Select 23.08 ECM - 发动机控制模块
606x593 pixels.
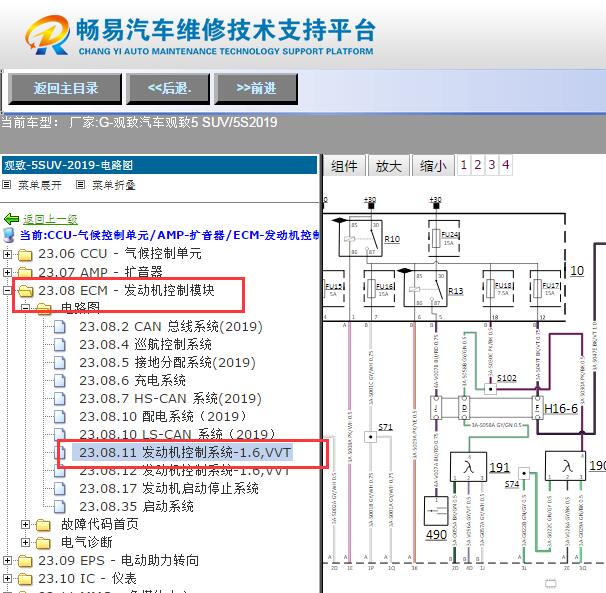click(126, 290)
